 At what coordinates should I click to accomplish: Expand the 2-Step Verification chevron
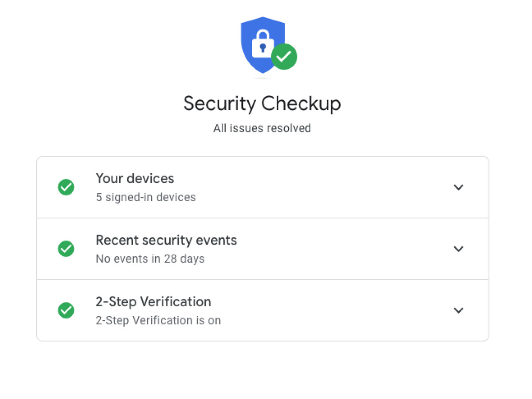click(458, 310)
